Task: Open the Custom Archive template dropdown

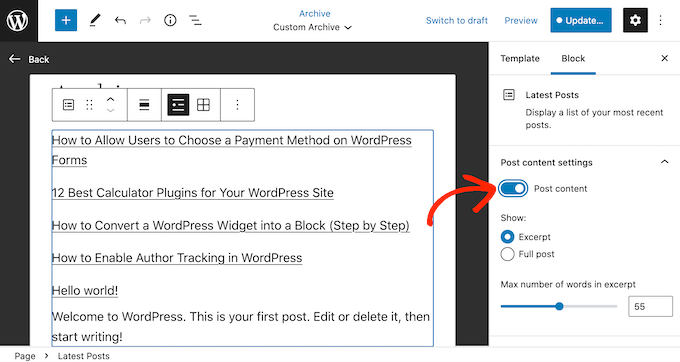Action: (x=312, y=27)
